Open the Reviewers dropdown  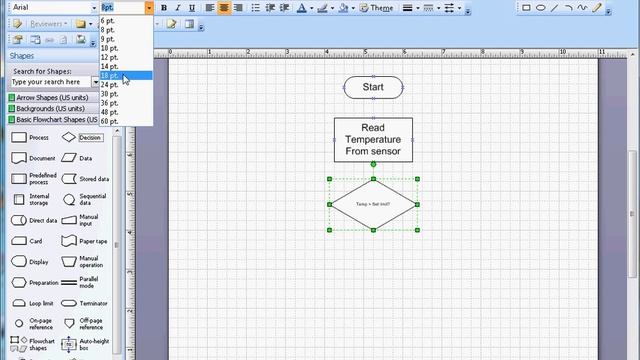click(49, 24)
